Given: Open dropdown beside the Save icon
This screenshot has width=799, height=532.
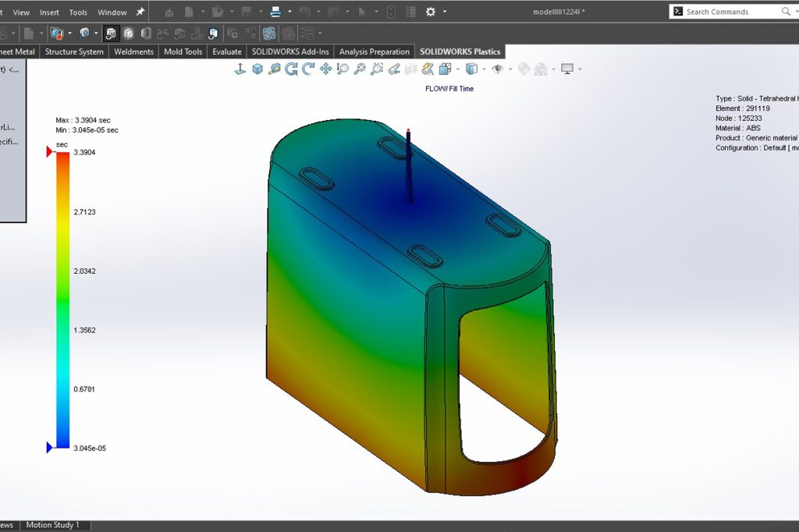Looking at the screenshot, I should tap(261, 12).
